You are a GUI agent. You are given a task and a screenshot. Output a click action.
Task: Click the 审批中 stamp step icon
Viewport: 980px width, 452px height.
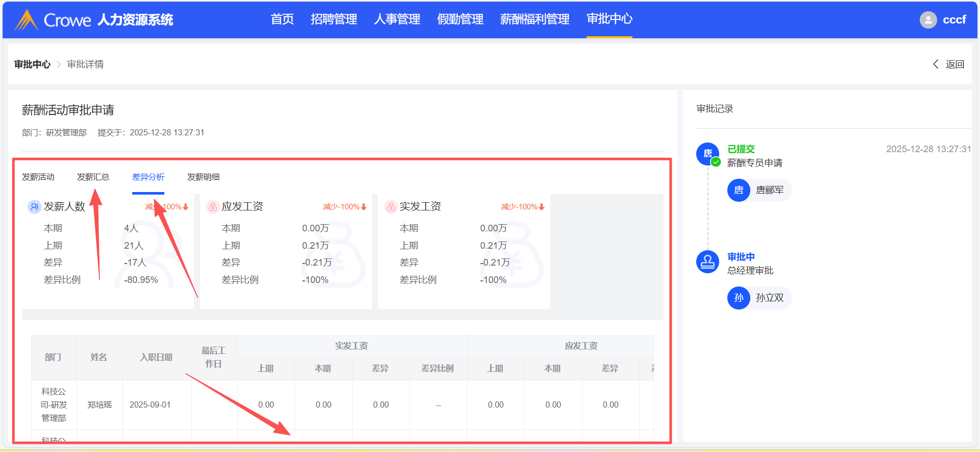708,261
